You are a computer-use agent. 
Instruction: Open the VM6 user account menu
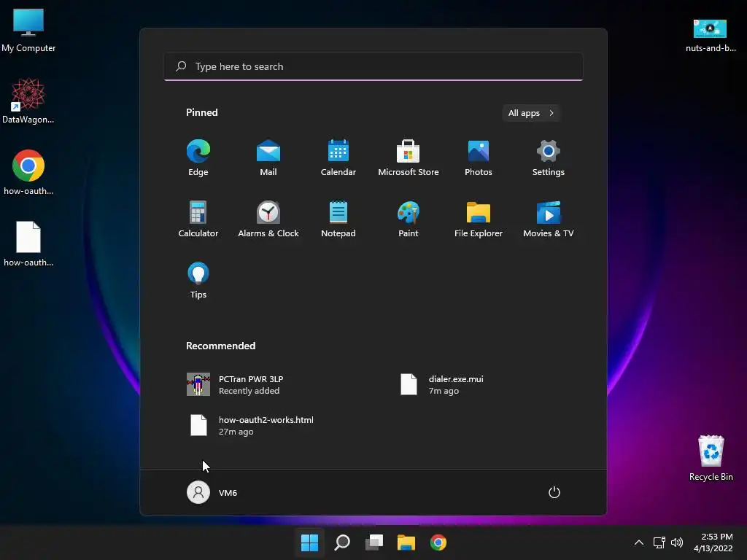212,492
